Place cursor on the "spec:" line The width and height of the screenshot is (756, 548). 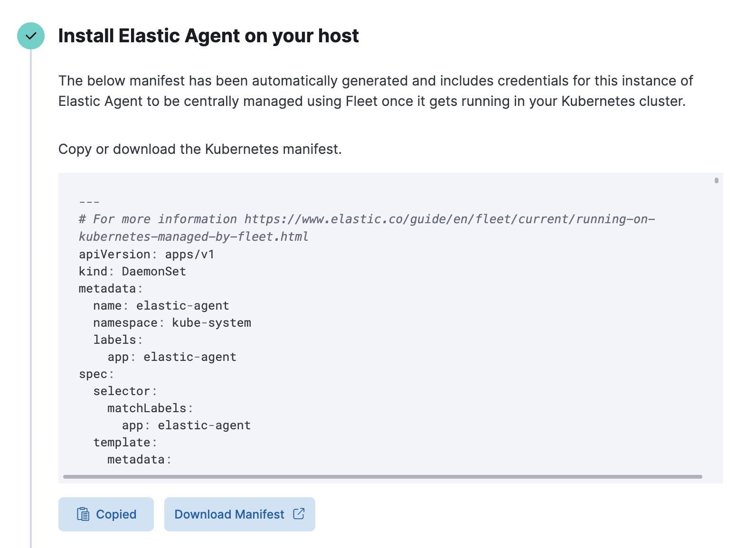pyautogui.click(x=96, y=374)
